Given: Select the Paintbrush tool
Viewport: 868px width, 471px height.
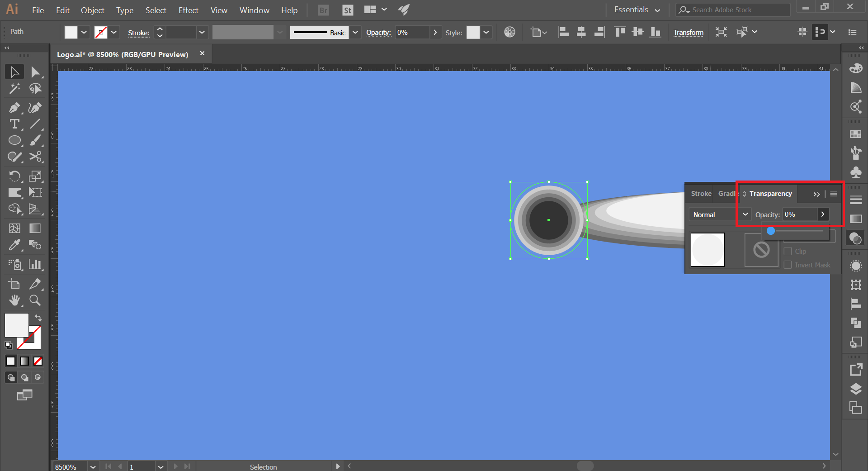Looking at the screenshot, I should click(x=35, y=140).
